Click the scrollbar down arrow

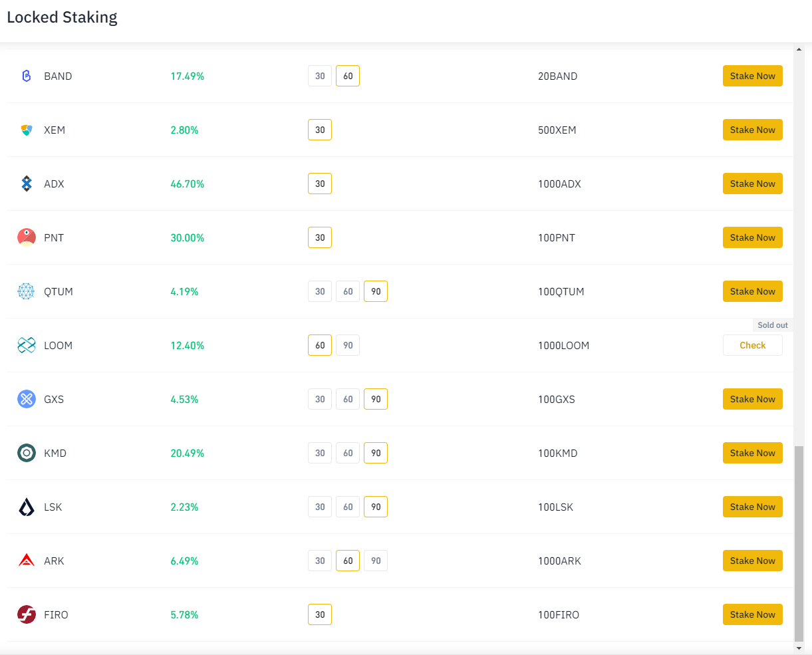coord(799,648)
